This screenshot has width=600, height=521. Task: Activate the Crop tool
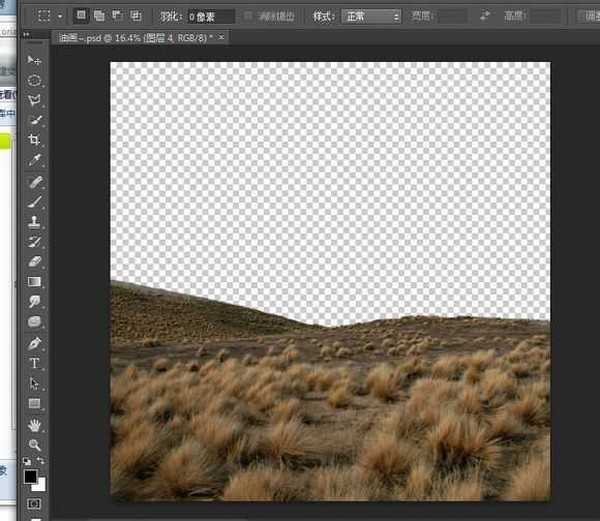(x=34, y=140)
